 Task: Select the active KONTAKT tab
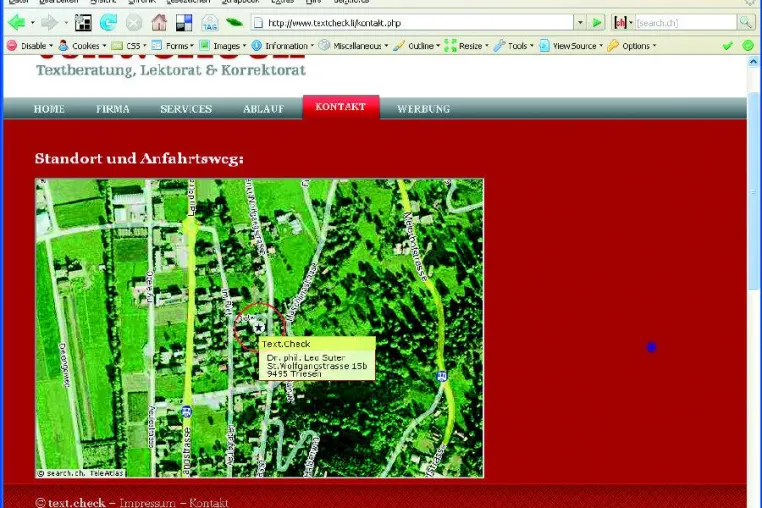tap(341, 107)
